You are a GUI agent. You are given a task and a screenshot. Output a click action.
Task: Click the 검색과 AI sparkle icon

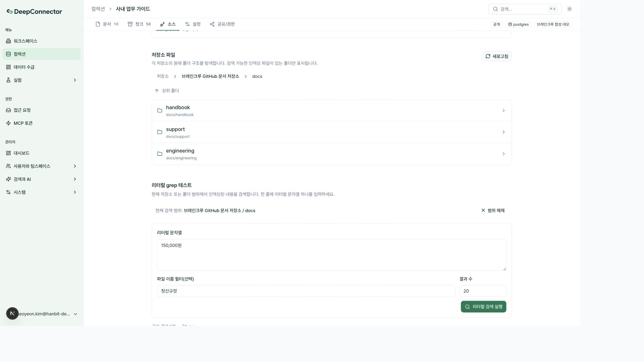(8, 179)
